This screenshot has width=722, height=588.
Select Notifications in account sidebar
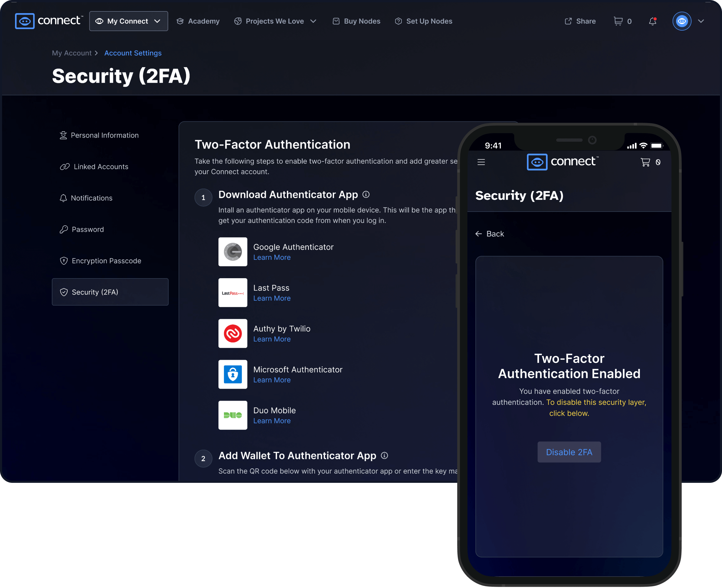tap(92, 198)
